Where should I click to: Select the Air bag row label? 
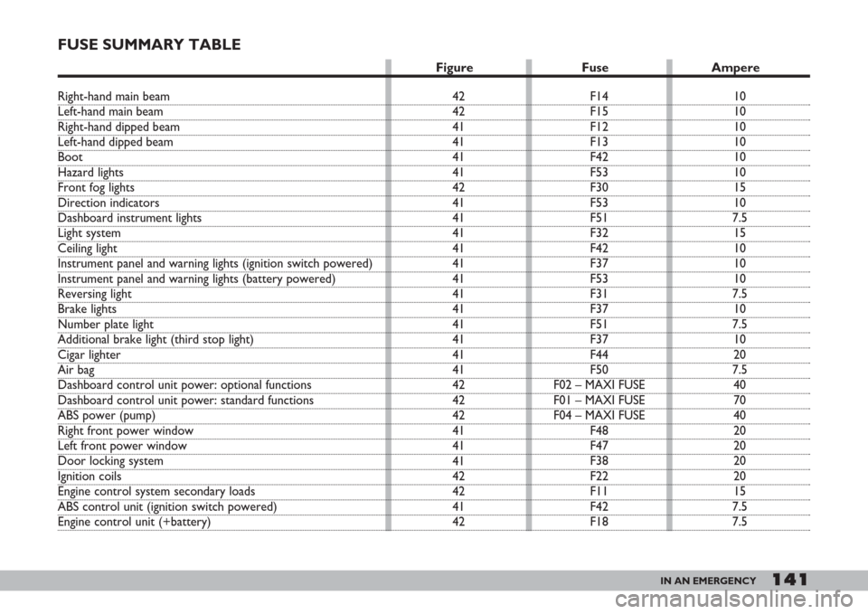point(76,370)
